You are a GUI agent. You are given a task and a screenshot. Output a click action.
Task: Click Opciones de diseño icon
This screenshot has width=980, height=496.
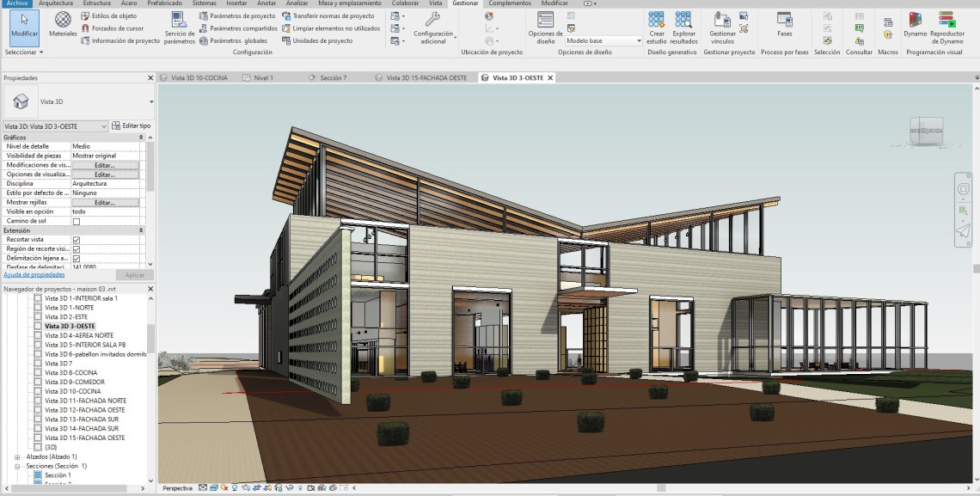coord(546,26)
